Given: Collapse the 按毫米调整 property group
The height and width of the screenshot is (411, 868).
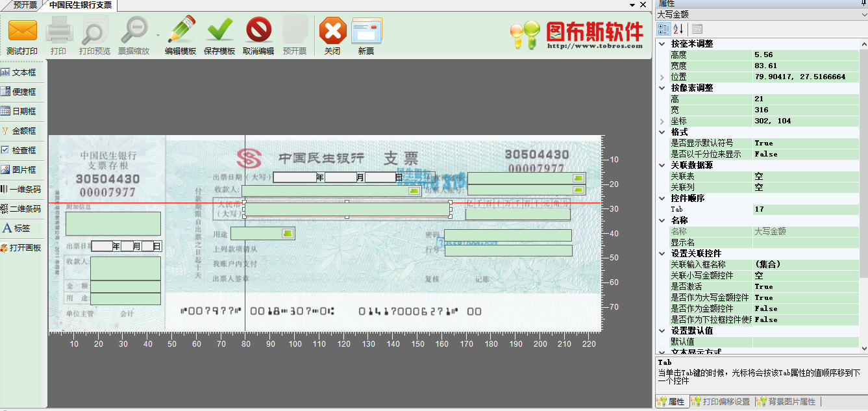Looking at the screenshot, I should pyautogui.click(x=662, y=44).
